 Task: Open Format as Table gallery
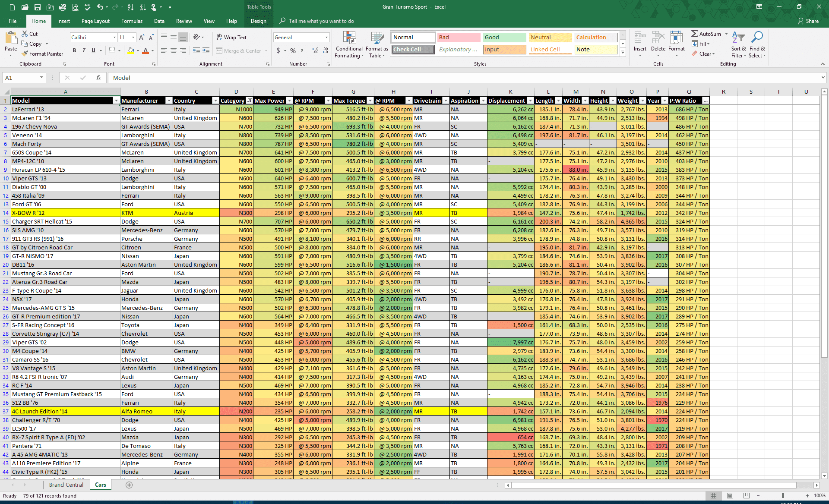[x=377, y=44]
